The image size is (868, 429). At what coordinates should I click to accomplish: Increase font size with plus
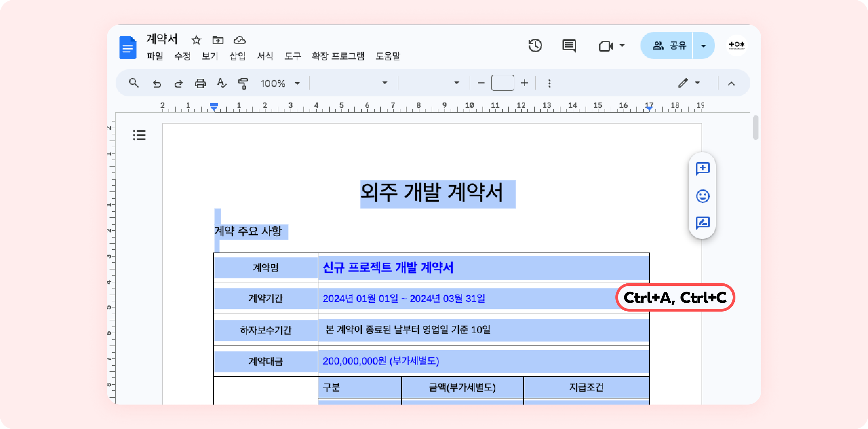coord(525,83)
